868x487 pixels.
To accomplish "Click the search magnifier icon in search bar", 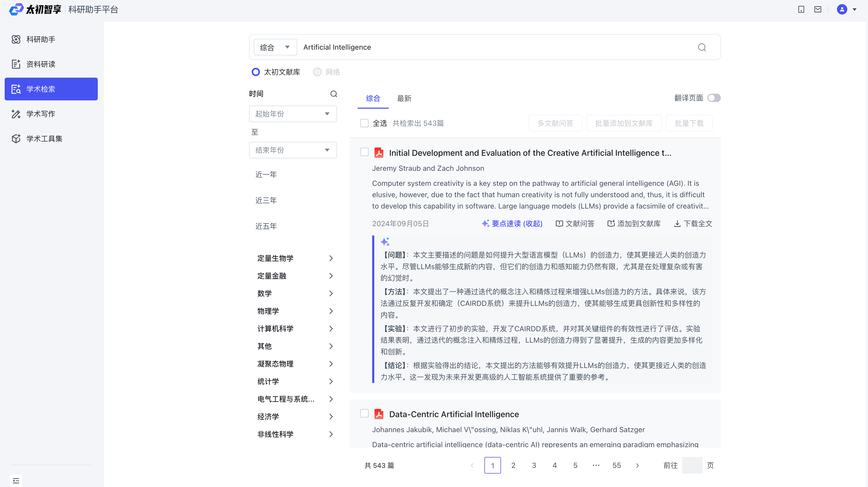I will [x=701, y=47].
